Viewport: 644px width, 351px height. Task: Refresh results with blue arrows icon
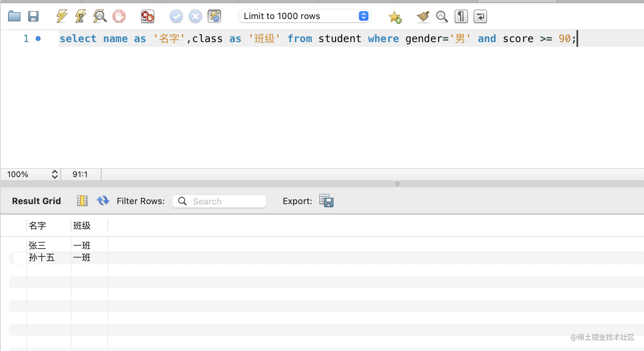click(103, 201)
